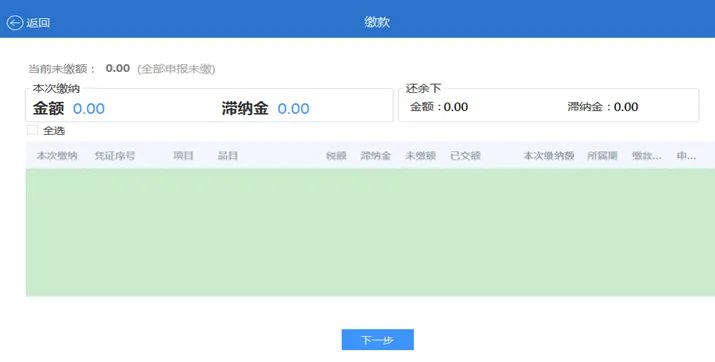
Task: Click the blue 金额 0.00 payment value
Action: point(89,109)
